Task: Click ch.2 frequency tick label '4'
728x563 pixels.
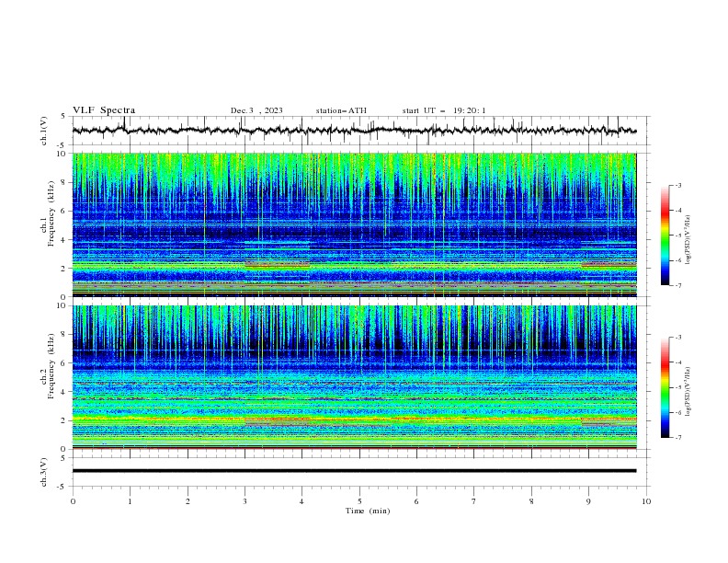Action: point(65,392)
